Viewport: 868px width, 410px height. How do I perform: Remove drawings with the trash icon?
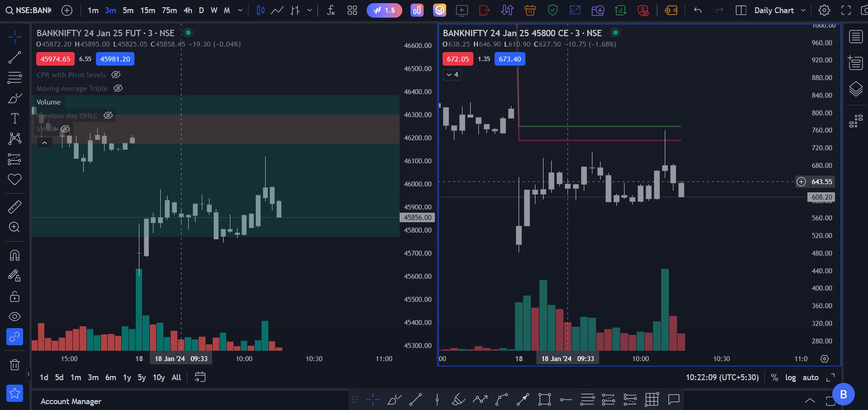[14, 364]
